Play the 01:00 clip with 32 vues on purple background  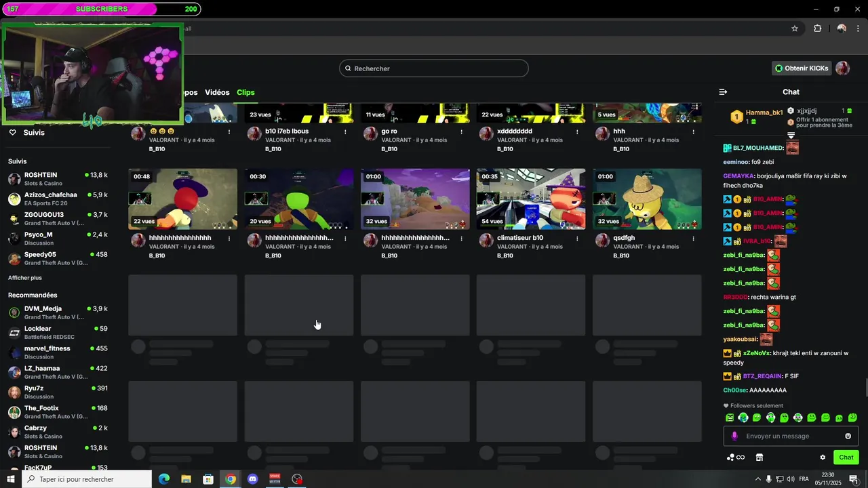415,199
